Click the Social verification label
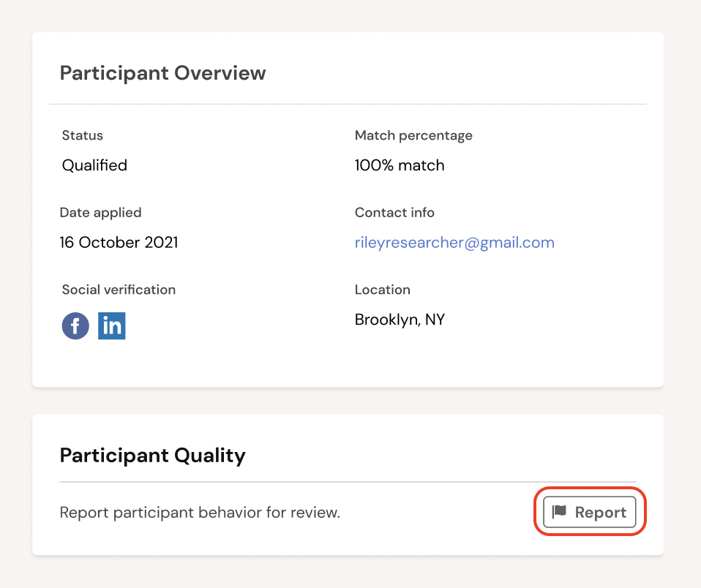The height and width of the screenshot is (588, 701). [x=119, y=290]
